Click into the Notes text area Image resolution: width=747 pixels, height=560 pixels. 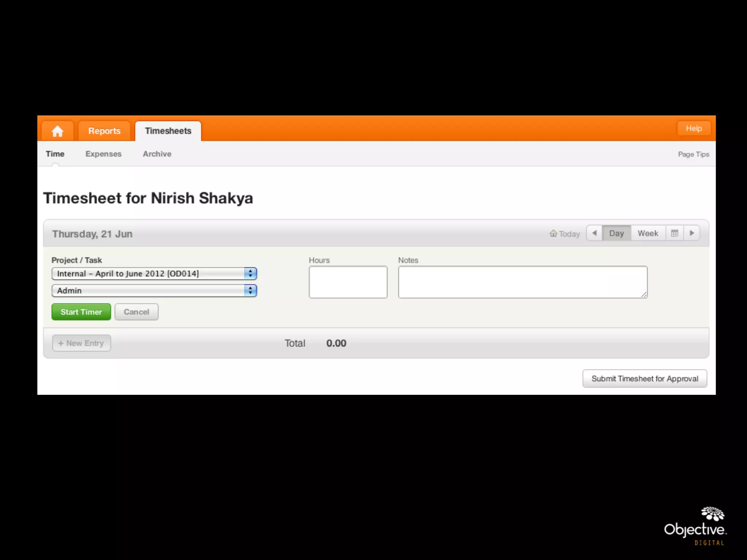click(522, 282)
